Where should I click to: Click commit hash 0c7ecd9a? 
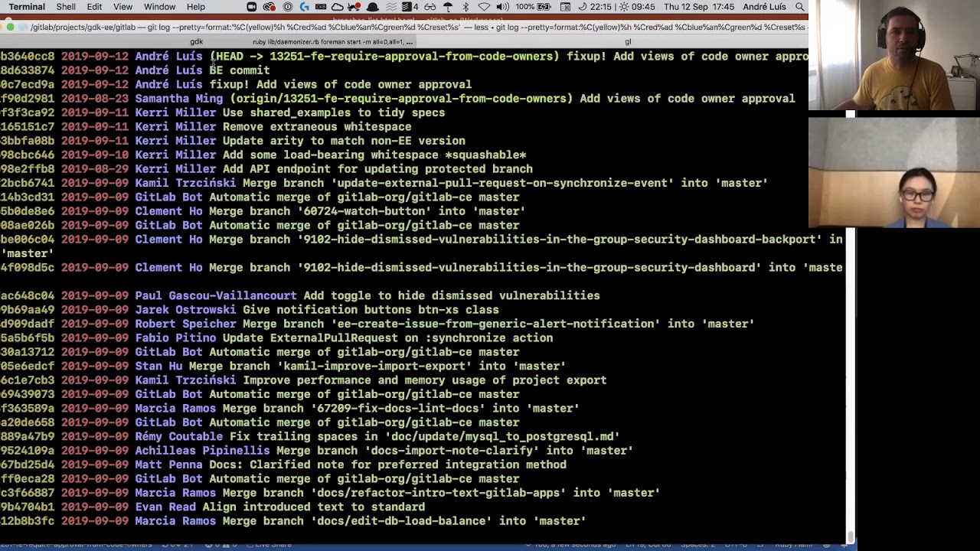point(28,85)
